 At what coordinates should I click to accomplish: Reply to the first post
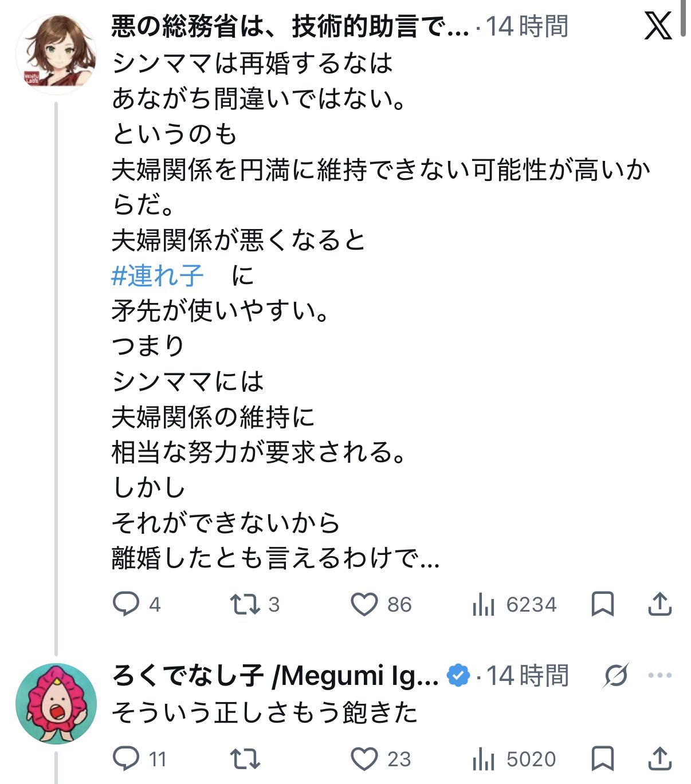click(126, 604)
